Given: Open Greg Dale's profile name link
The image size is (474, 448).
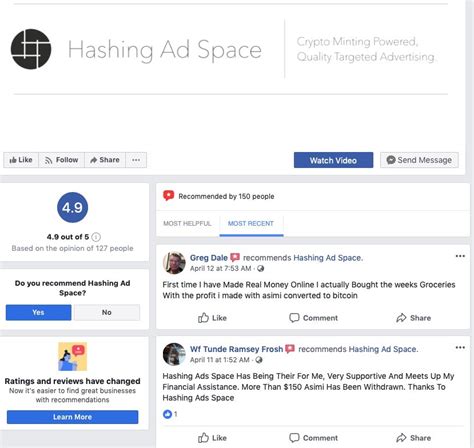Looking at the screenshot, I should coord(209,258).
